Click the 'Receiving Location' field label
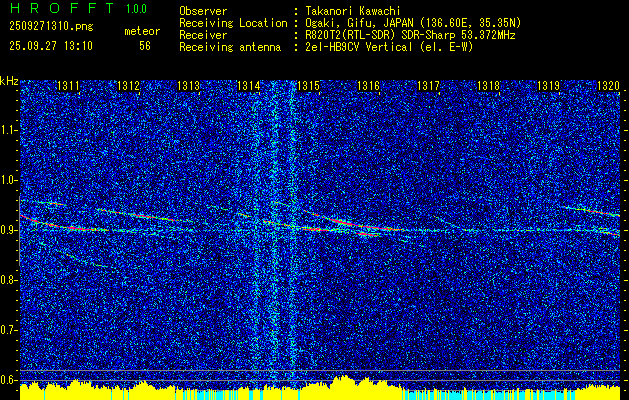629x400 pixels. tap(233, 23)
